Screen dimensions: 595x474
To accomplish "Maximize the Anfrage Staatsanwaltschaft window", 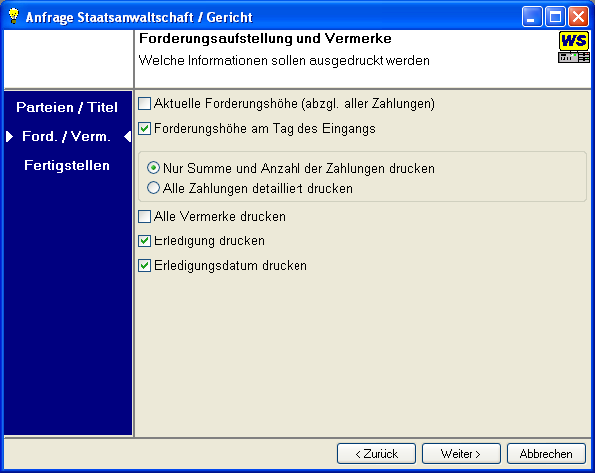I will pos(555,17).
